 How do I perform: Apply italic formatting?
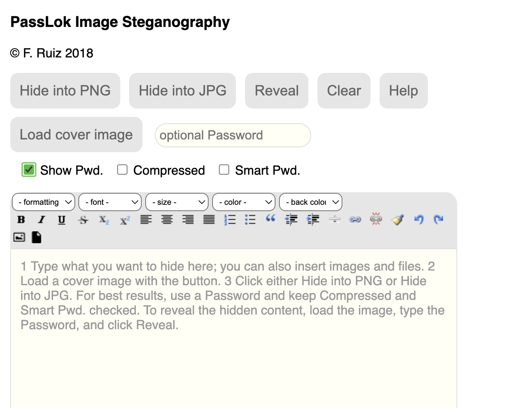click(42, 219)
